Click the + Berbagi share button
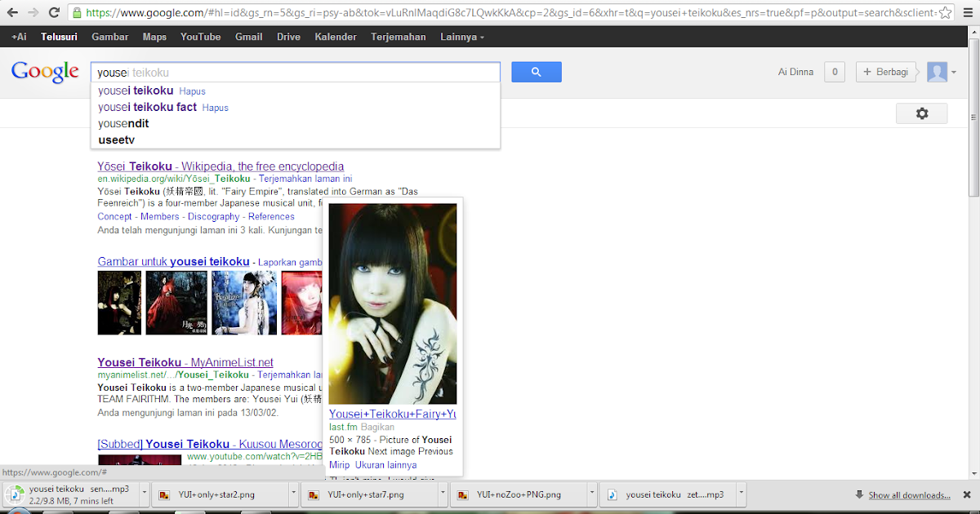The image size is (980, 514). point(886,72)
